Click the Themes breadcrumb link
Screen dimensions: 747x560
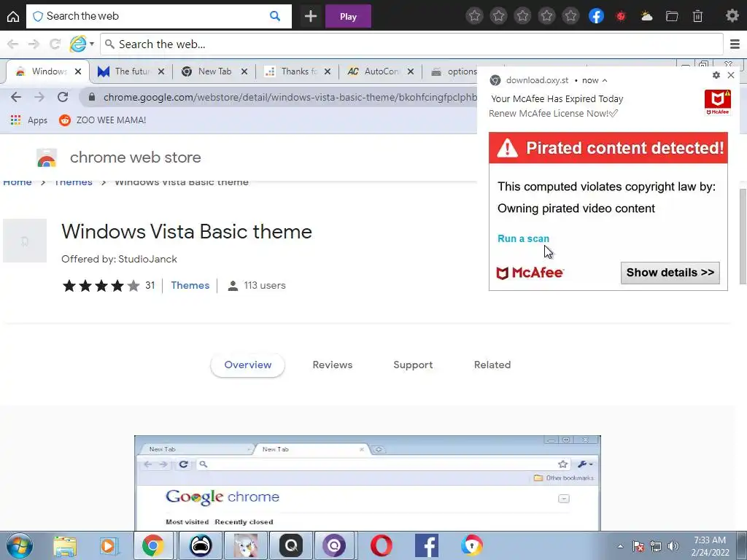pos(74,182)
